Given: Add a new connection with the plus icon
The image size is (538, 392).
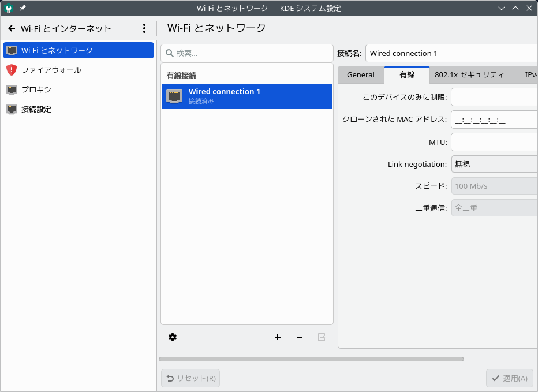Looking at the screenshot, I should click(x=278, y=337).
